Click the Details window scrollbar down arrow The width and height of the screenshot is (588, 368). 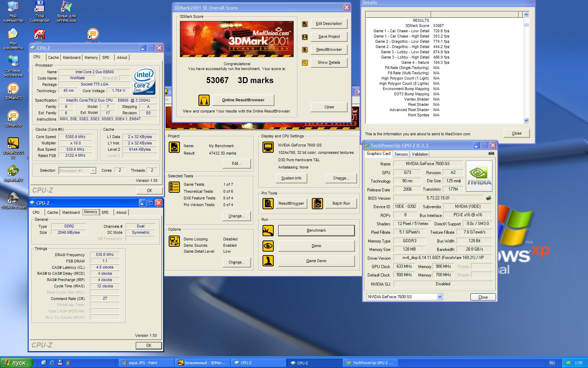click(x=526, y=121)
